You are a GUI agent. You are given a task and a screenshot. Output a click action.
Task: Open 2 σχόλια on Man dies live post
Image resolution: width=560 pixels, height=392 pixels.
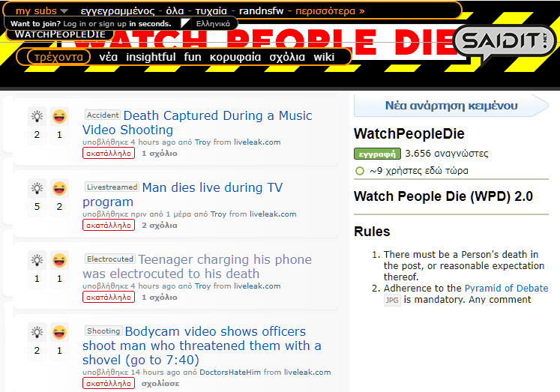[159, 226]
